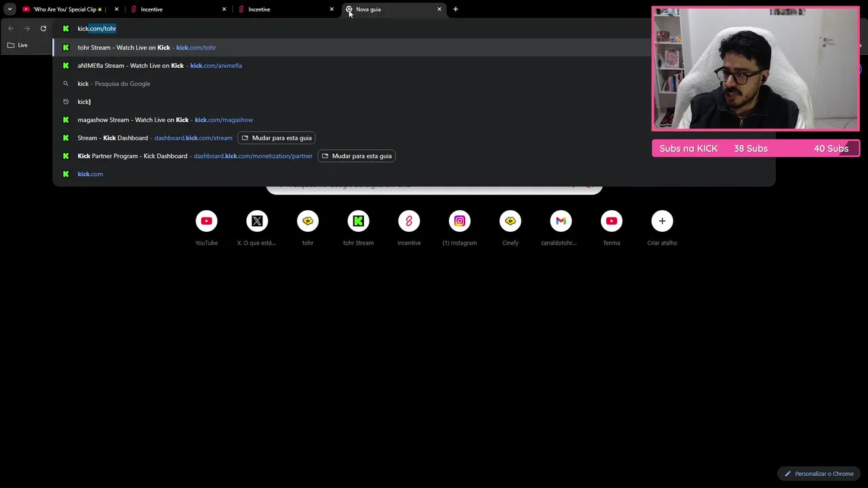The height and width of the screenshot is (488, 868).
Task: Click the reload page icon
Action: pos(43,28)
